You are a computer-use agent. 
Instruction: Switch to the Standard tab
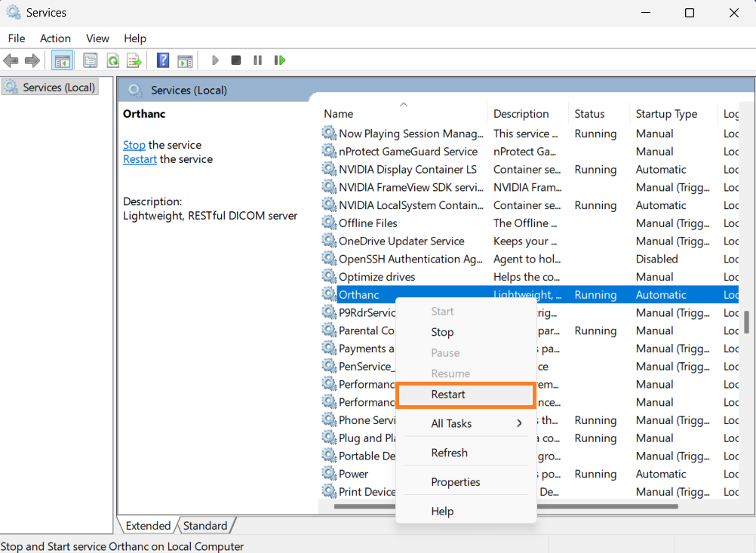[x=205, y=526]
